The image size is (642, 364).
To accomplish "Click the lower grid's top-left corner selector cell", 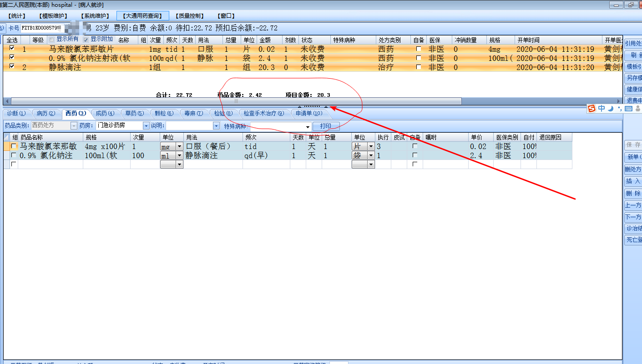I will coord(7,137).
